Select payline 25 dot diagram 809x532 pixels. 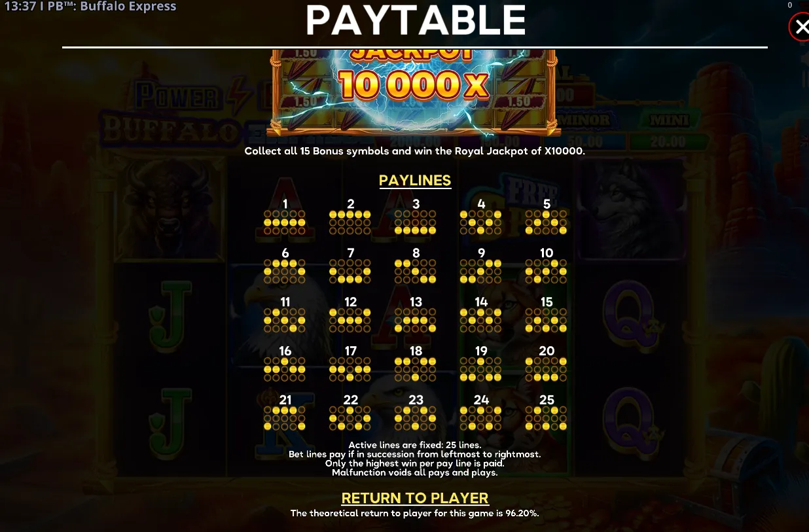coord(547,419)
